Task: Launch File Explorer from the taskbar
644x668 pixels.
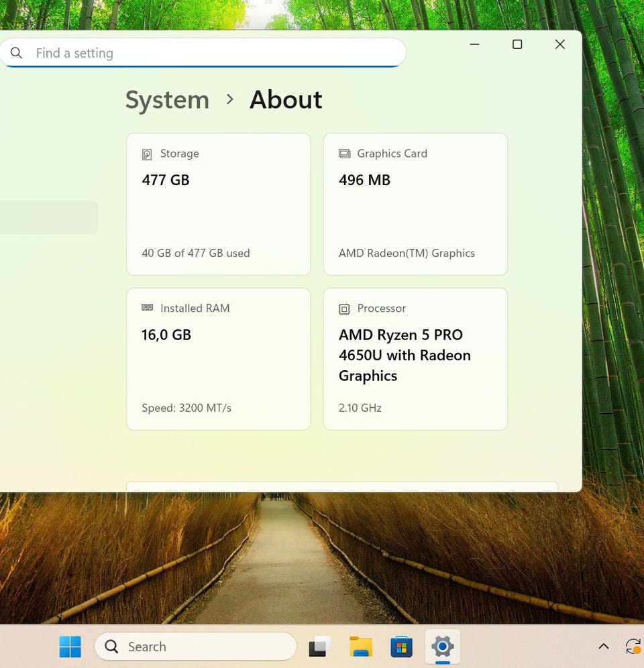Action: 361,647
